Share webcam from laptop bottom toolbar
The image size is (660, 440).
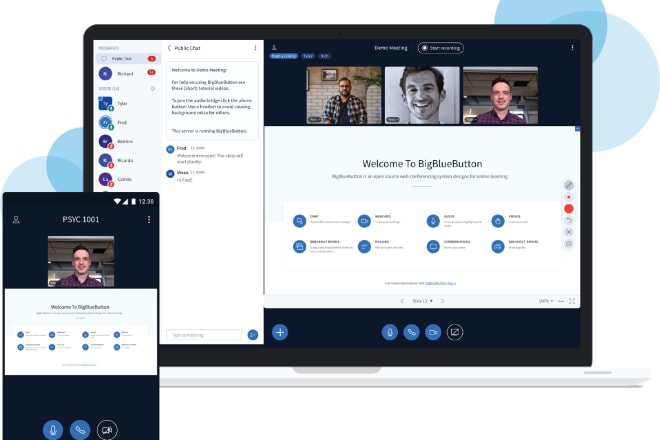[433, 332]
